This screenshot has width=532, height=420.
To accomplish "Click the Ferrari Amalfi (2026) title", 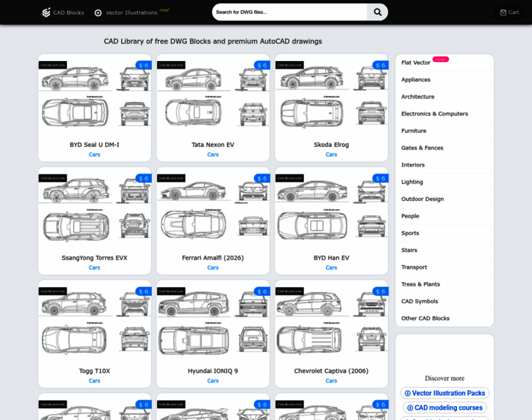I will click(x=213, y=258).
